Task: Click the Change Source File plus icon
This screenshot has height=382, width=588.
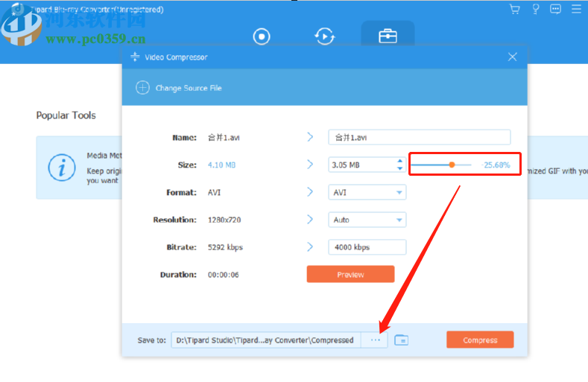Action: (142, 88)
